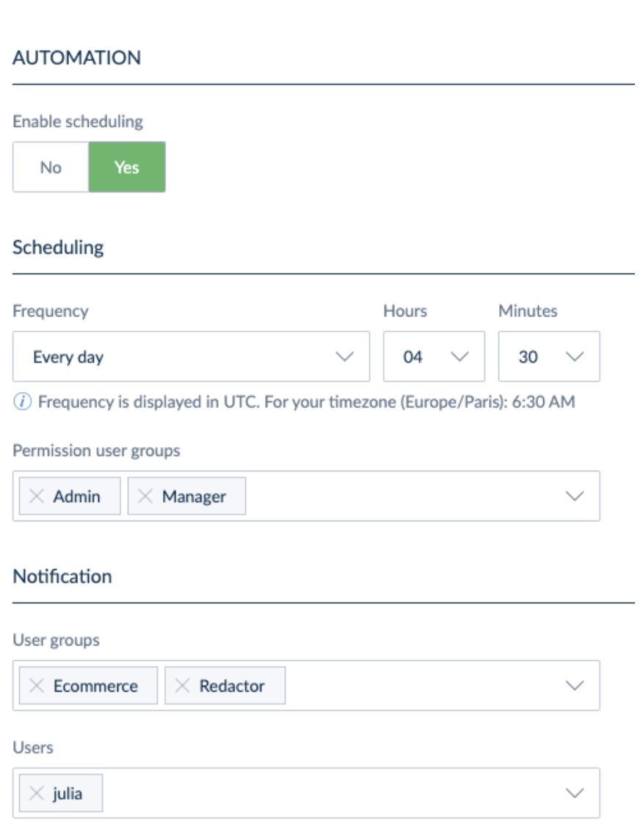Remove the Admin tag
Image resolution: width=643 pixels, height=840 pixels.
[x=35, y=496]
